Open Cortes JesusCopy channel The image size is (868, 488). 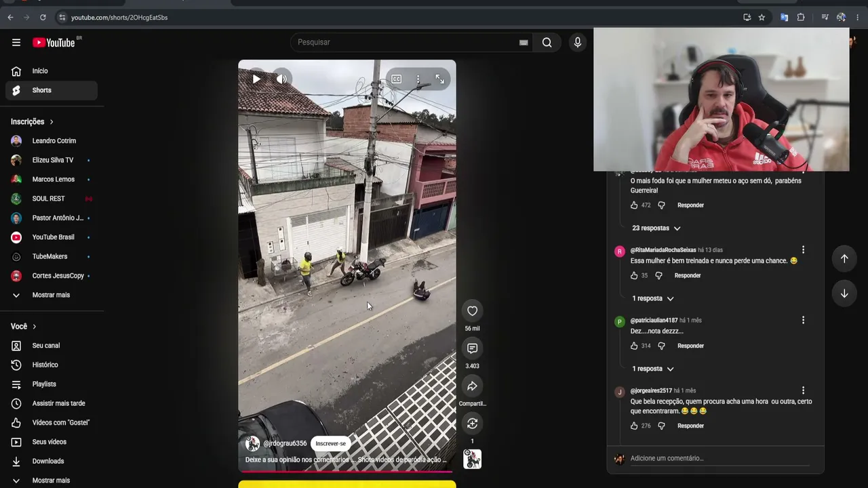[52, 276]
